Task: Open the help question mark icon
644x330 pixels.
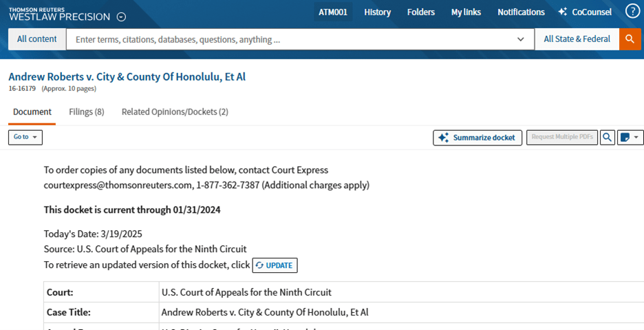Action: pos(632,12)
